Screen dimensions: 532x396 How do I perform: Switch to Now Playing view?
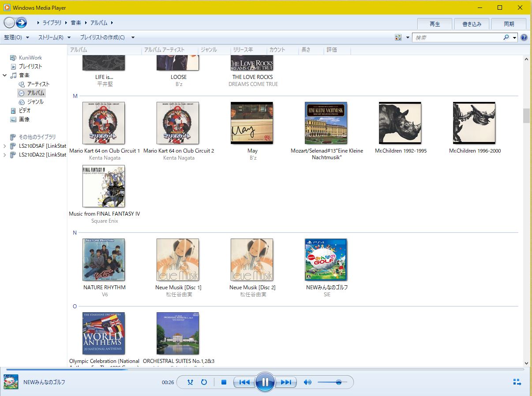coord(517,382)
